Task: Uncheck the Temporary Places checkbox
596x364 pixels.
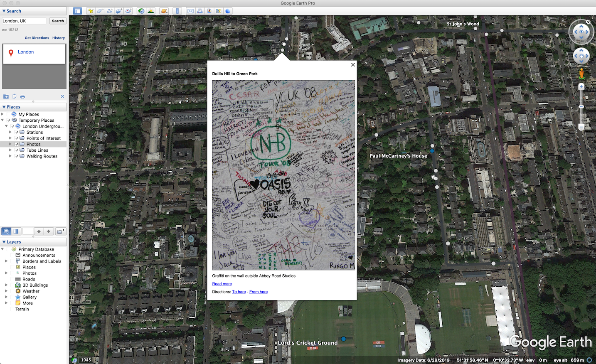Action: 9,120
